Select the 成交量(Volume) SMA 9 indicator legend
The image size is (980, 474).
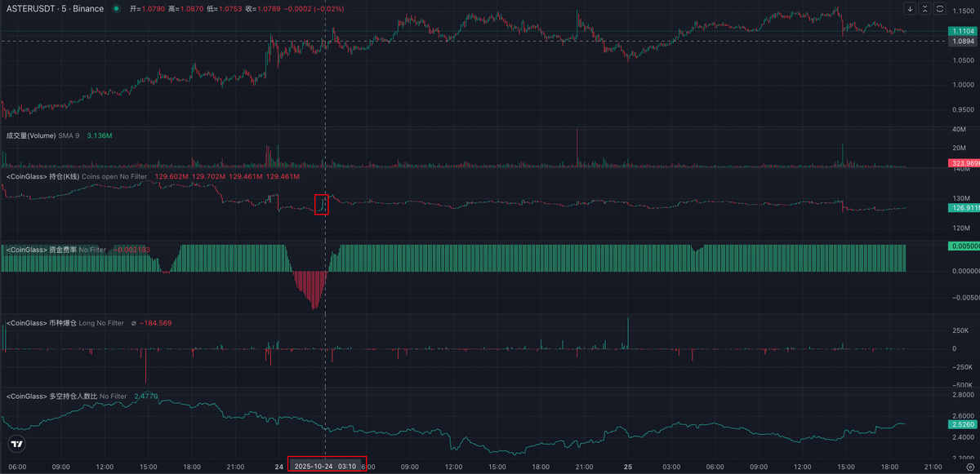(x=42, y=135)
